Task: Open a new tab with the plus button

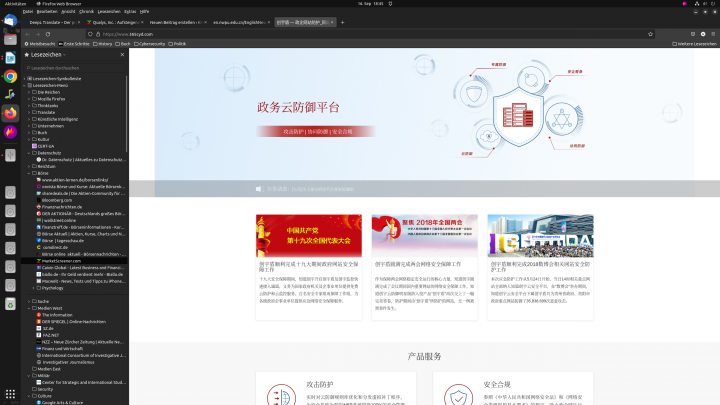Action: (x=341, y=20)
